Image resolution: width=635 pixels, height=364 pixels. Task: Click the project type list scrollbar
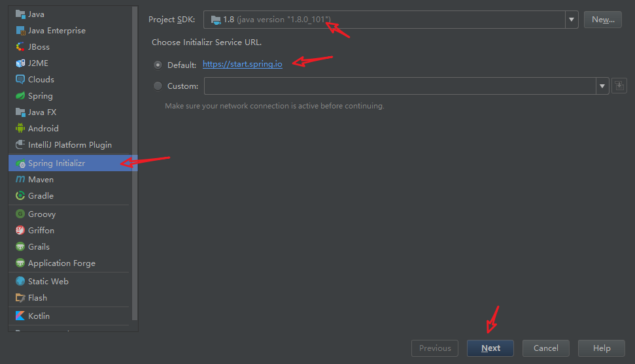point(135,163)
